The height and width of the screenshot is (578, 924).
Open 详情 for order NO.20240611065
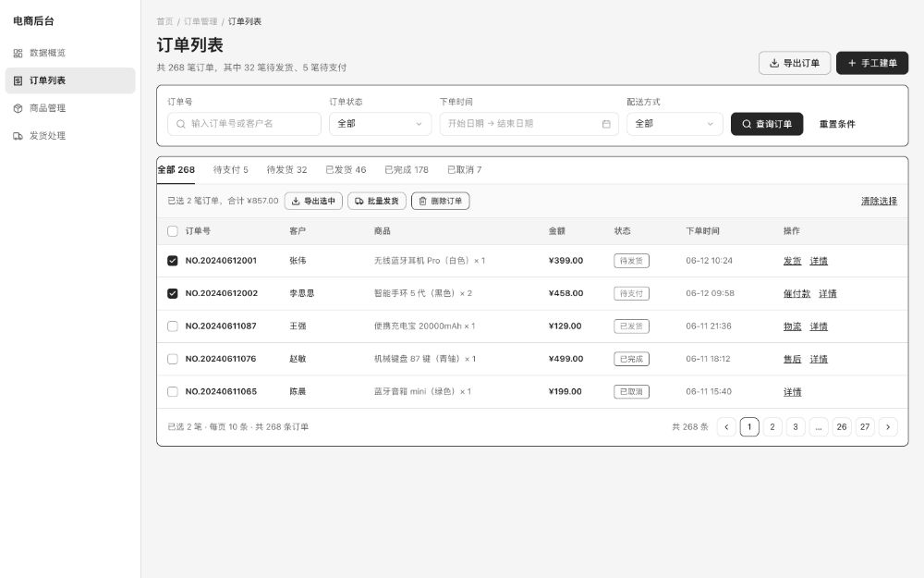792,391
